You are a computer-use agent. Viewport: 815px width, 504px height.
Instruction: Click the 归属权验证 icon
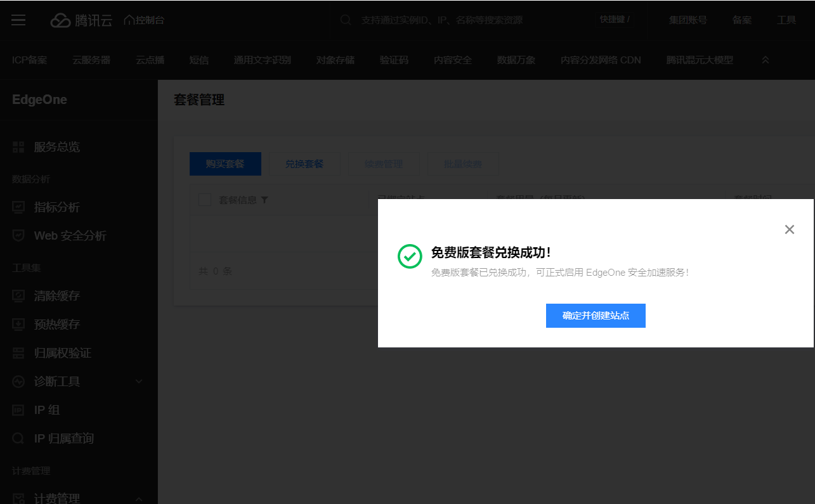tap(18, 353)
